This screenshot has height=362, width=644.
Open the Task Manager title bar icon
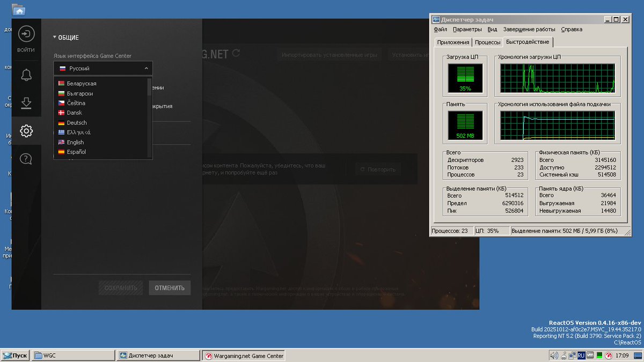[x=436, y=19]
